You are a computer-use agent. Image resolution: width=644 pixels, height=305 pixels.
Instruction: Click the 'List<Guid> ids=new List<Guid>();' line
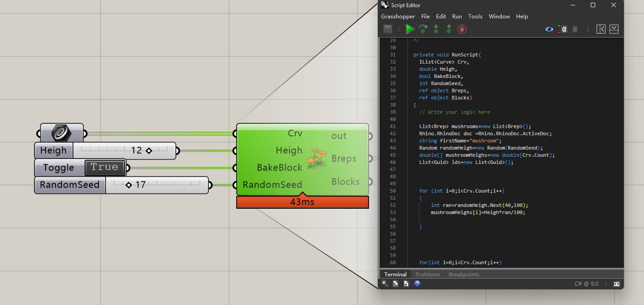tap(466, 162)
